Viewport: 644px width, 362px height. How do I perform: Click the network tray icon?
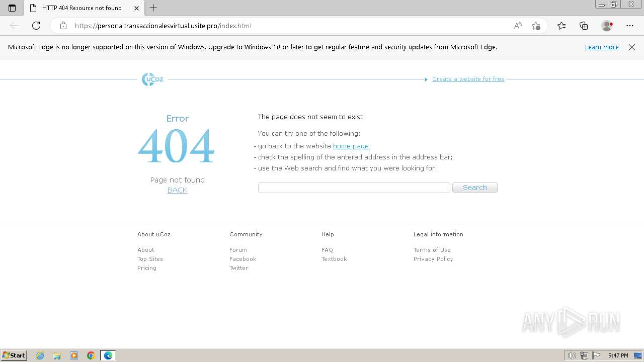tap(584, 355)
